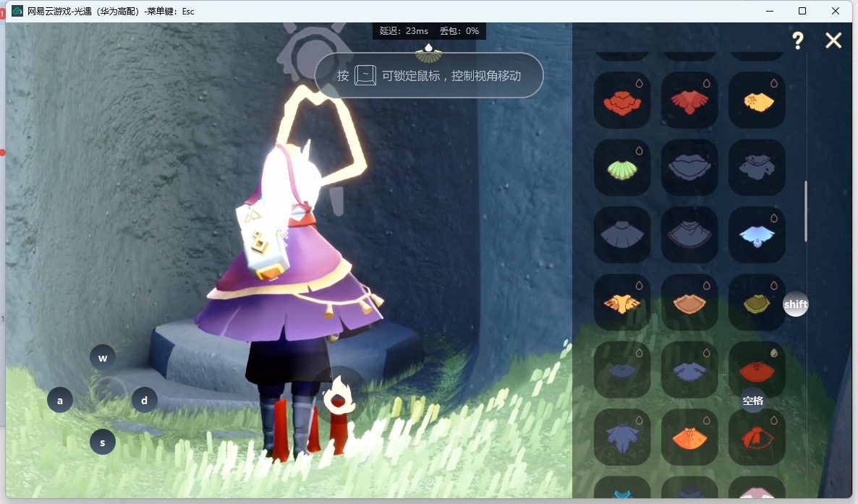Open the help question mark
The height and width of the screenshot is (504, 858).
pos(798,40)
